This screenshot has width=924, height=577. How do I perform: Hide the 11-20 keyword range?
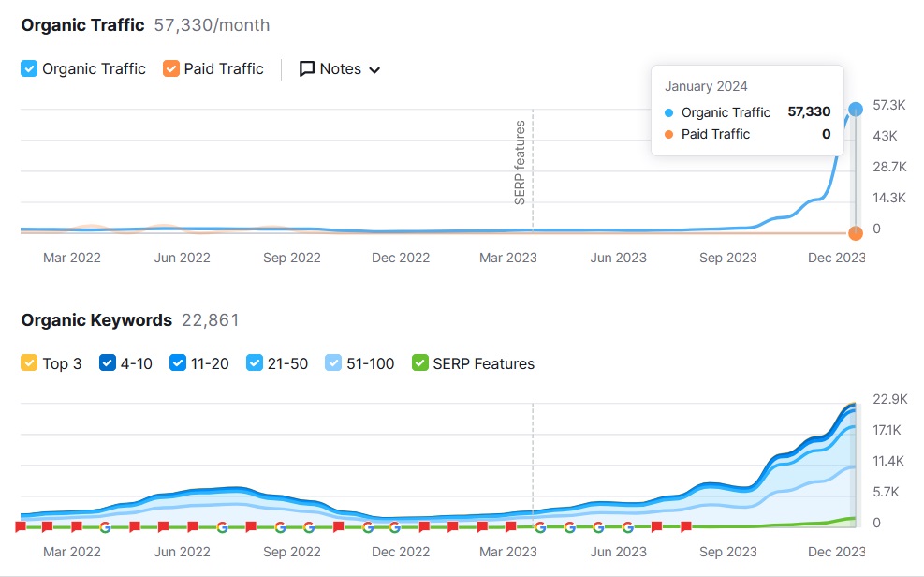[x=178, y=363]
